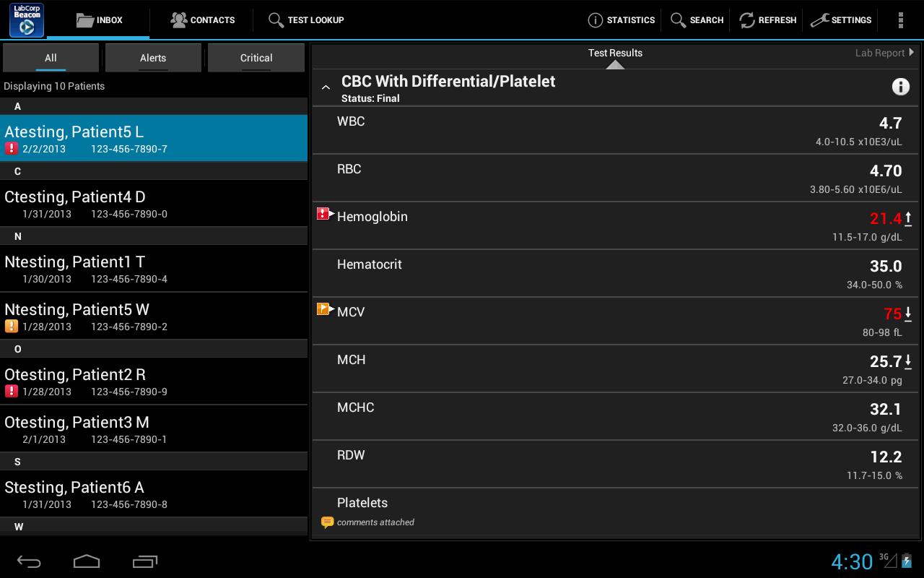Viewport: 924px width, 578px height.
Task: Click the MCV value 75
Action: [893, 314]
